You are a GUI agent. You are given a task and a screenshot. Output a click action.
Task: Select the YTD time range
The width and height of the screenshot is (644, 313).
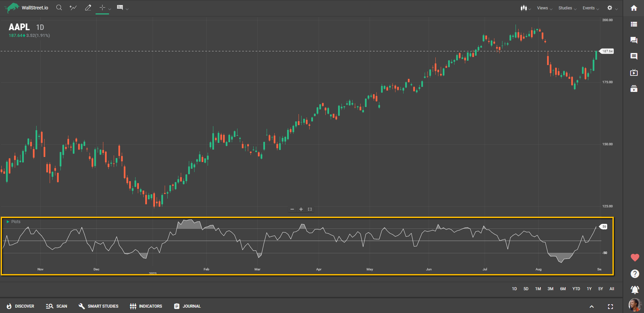[x=576, y=289]
